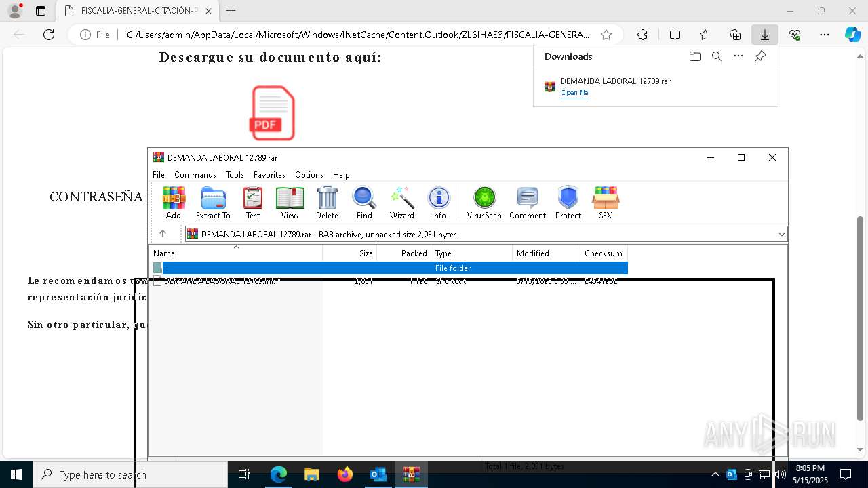Launch Firefox from the taskbar
The image size is (868, 488).
click(345, 474)
